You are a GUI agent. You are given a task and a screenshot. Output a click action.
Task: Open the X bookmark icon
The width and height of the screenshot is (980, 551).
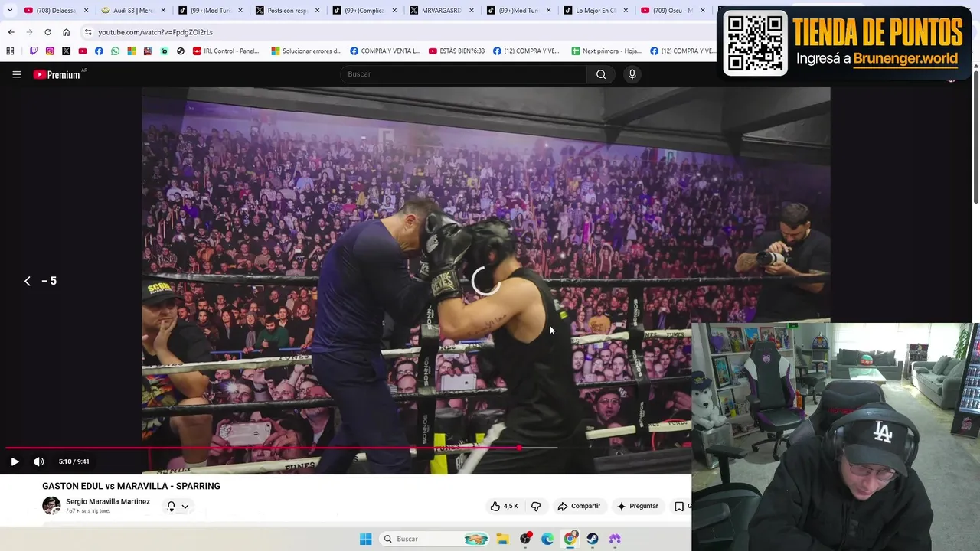[66, 51]
